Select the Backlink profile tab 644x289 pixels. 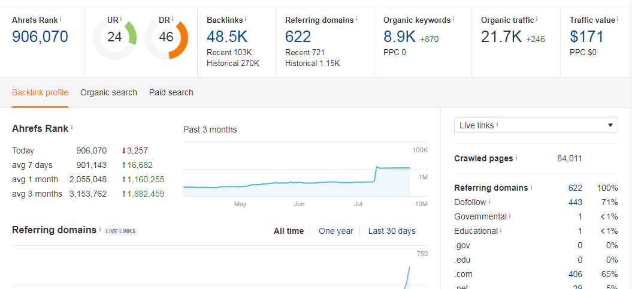coord(40,92)
